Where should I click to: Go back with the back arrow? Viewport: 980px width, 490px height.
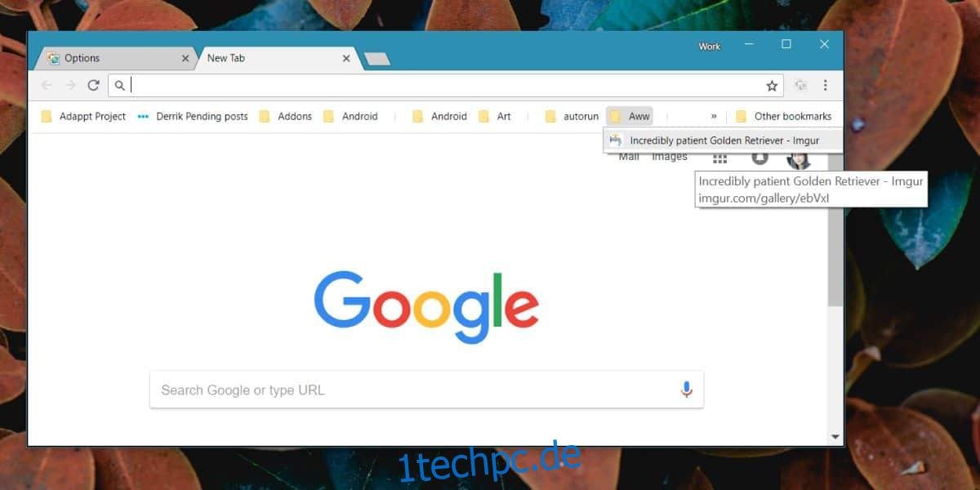[47, 85]
